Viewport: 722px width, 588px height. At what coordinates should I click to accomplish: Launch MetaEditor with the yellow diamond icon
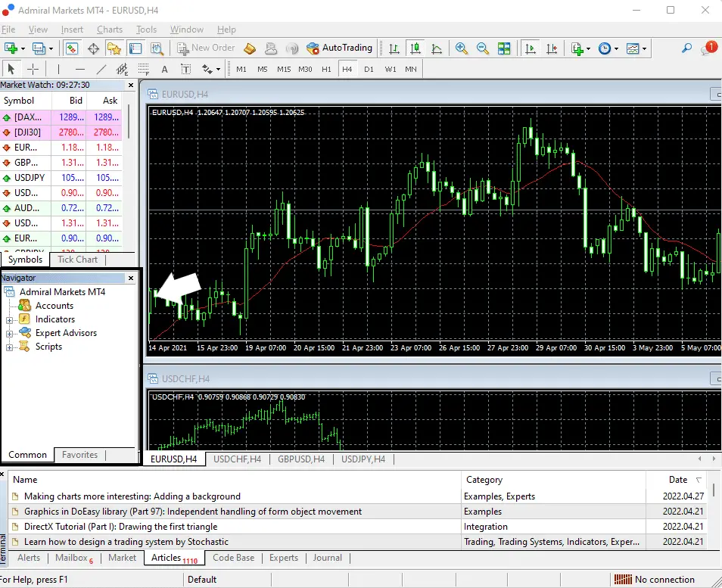(250, 48)
